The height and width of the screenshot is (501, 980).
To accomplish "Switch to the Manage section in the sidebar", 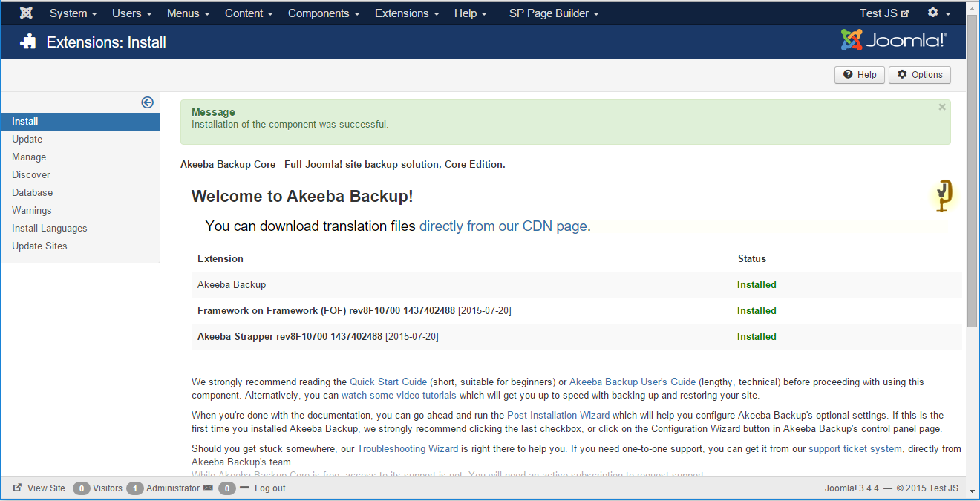I will coord(29,157).
